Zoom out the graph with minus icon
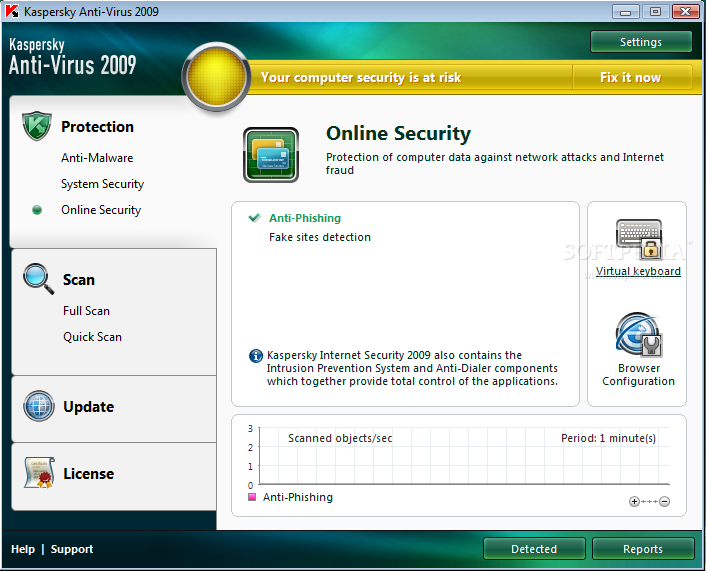Viewport: 706px width, 571px height. coord(665,501)
